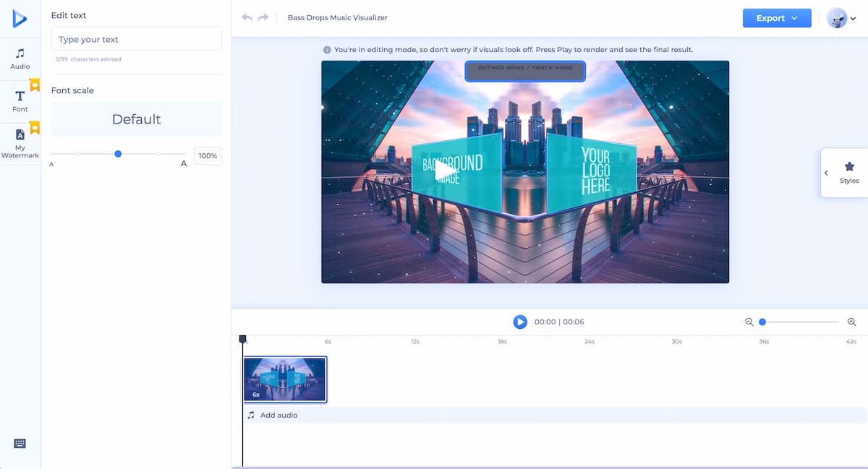Open the user avatar menu

point(841,18)
